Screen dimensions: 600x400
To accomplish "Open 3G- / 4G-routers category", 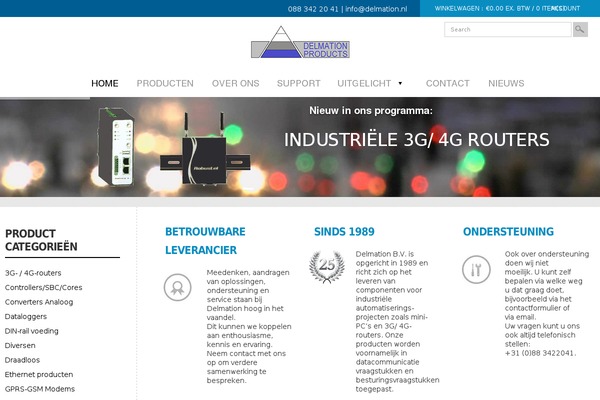I will (33, 273).
